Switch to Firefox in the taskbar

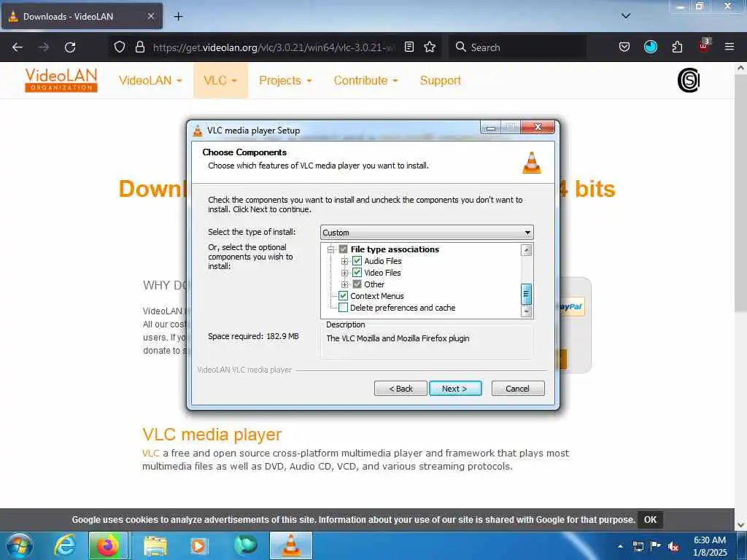pos(108,545)
